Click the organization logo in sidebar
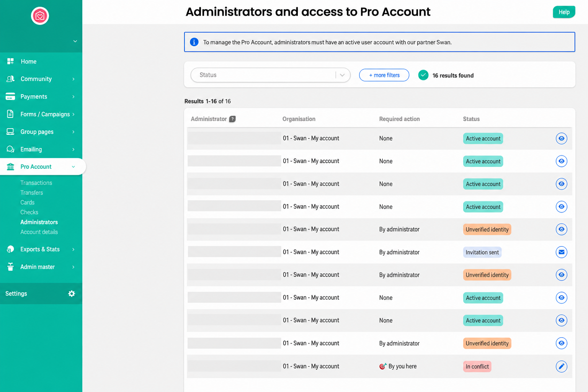588x392 pixels. (x=40, y=16)
